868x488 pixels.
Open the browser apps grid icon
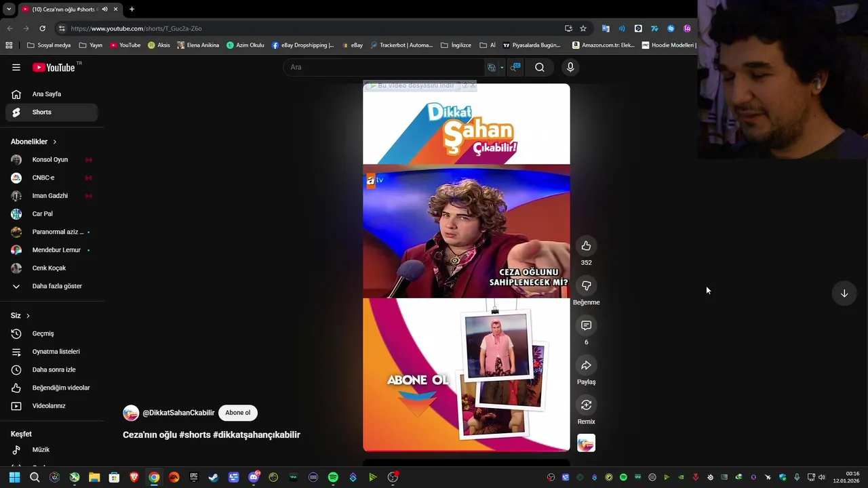pyautogui.click(x=9, y=45)
